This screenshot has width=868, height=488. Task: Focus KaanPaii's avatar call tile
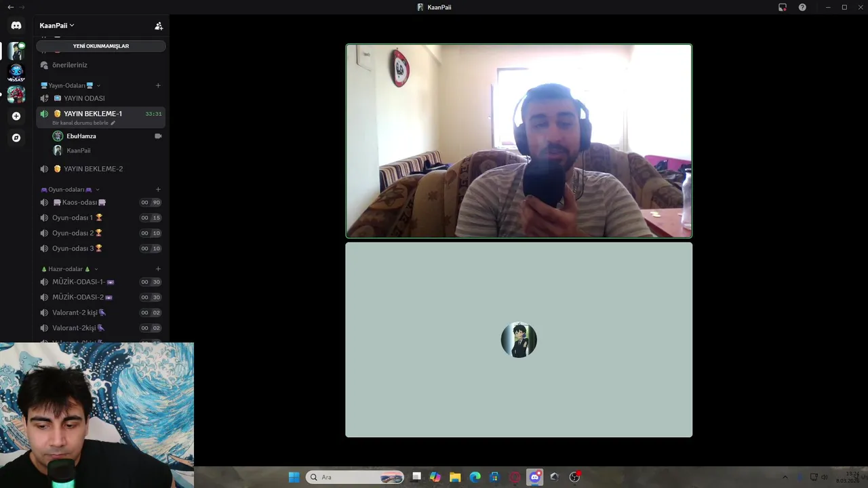[519, 340]
